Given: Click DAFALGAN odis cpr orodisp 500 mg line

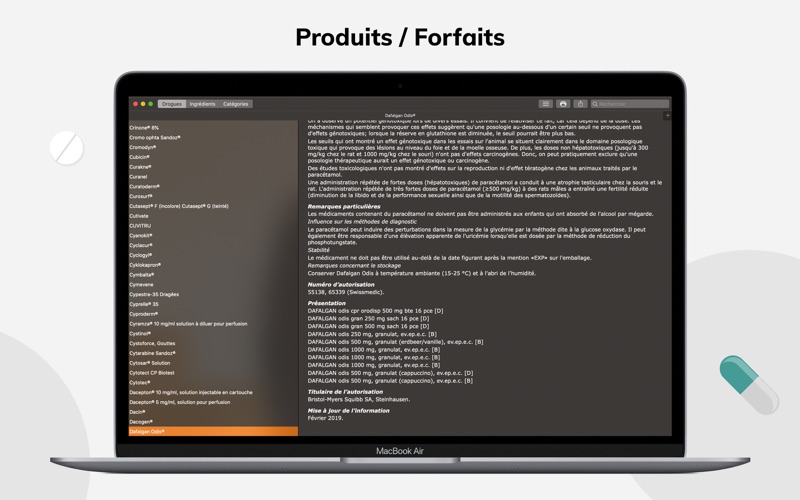Looking at the screenshot, I should 376,311.
